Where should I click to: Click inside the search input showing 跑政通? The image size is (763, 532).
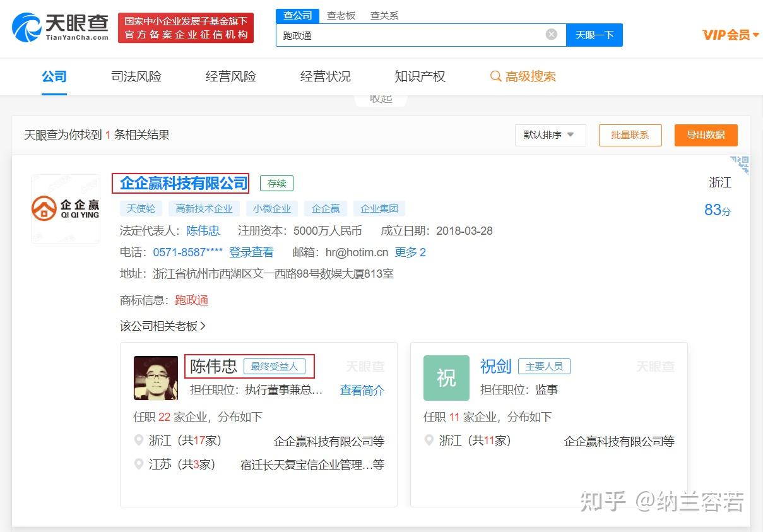pos(410,35)
